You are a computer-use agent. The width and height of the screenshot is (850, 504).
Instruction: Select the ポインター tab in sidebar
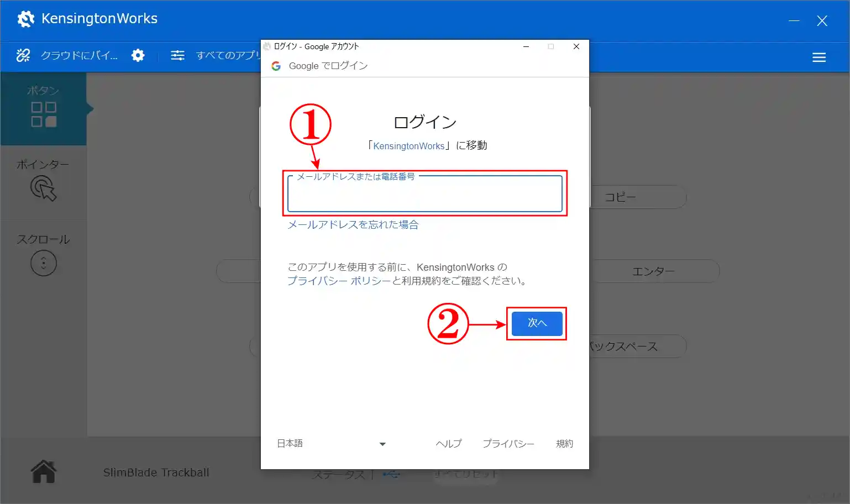pos(43,182)
